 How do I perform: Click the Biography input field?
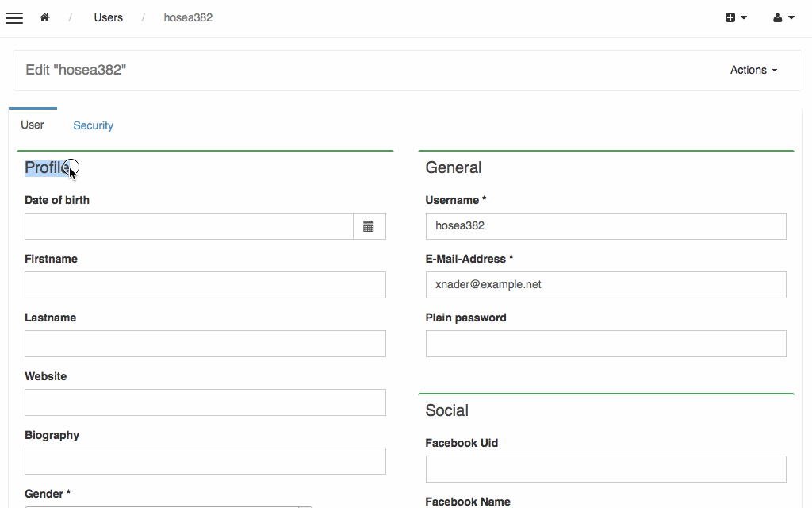pyautogui.click(x=205, y=461)
